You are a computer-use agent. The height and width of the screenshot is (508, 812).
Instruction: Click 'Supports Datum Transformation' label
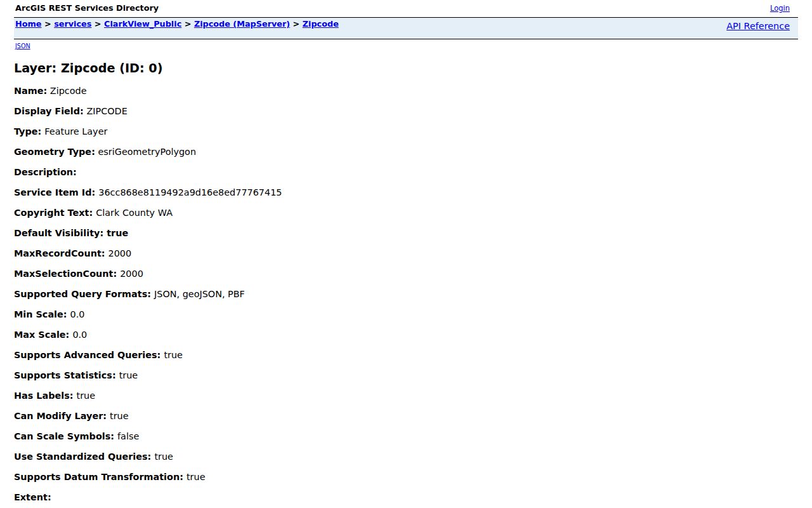(x=99, y=477)
